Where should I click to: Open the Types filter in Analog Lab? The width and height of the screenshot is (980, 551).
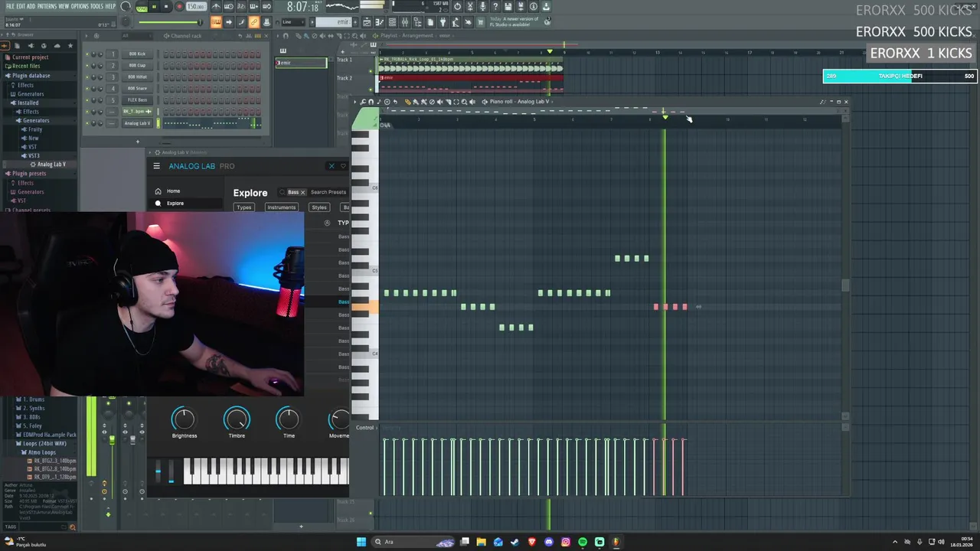244,207
